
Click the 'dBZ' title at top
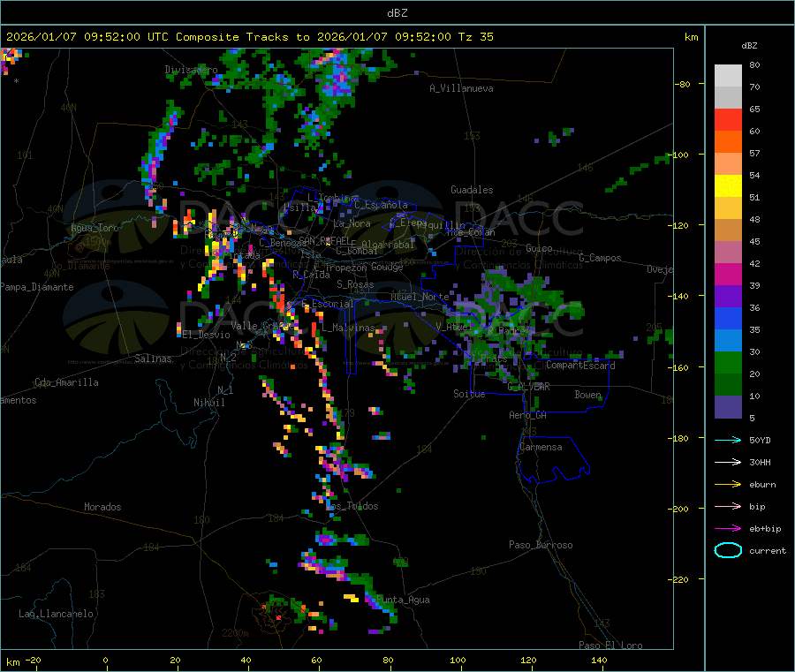(x=397, y=13)
